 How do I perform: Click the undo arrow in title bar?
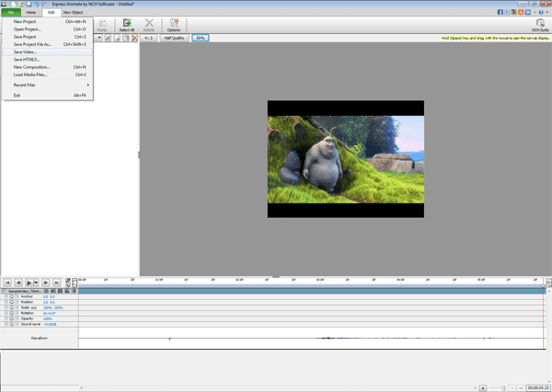tap(36, 4)
